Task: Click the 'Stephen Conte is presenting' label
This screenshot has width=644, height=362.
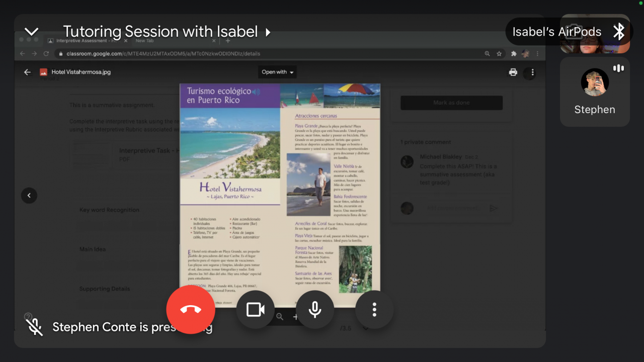Action: coord(132,327)
